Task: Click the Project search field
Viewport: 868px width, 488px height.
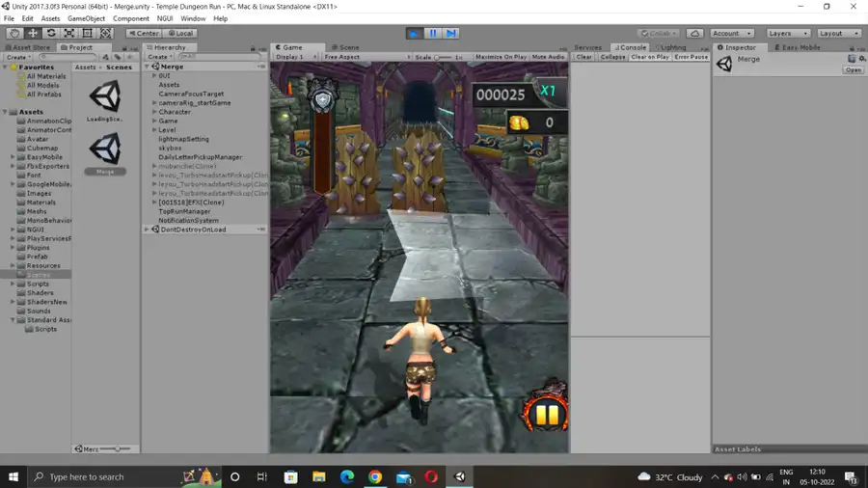Action: point(67,57)
